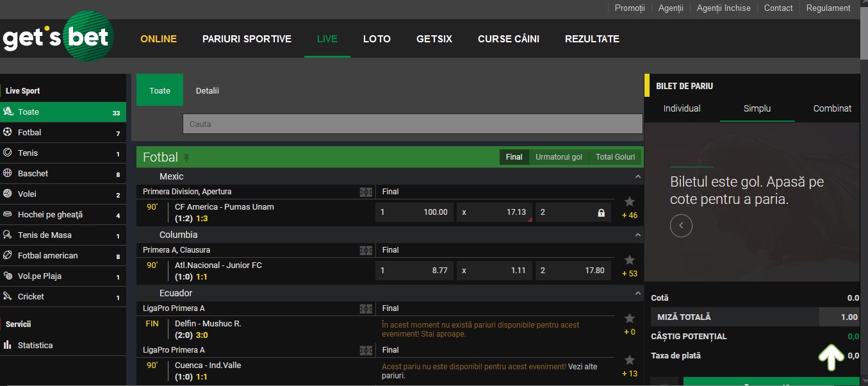This screenshot has width=868, height=386.
Task: Open the Agenții link
Action: pos(671,8)
